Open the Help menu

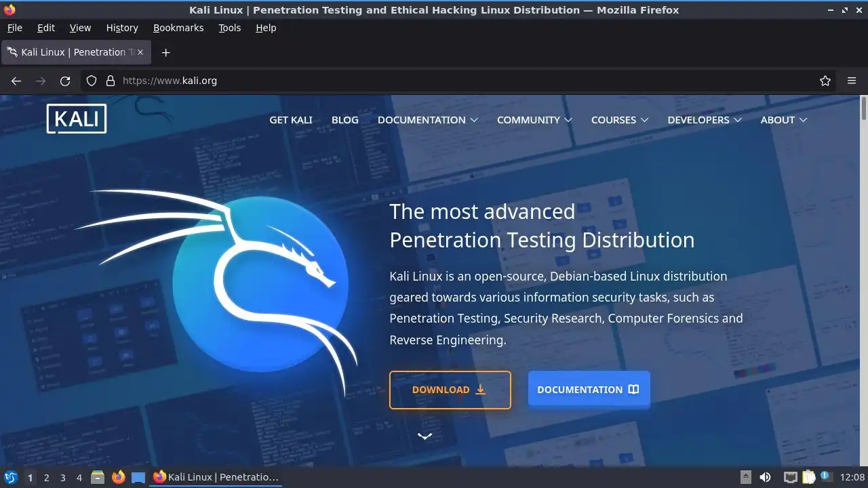click(x=266, y=28)
